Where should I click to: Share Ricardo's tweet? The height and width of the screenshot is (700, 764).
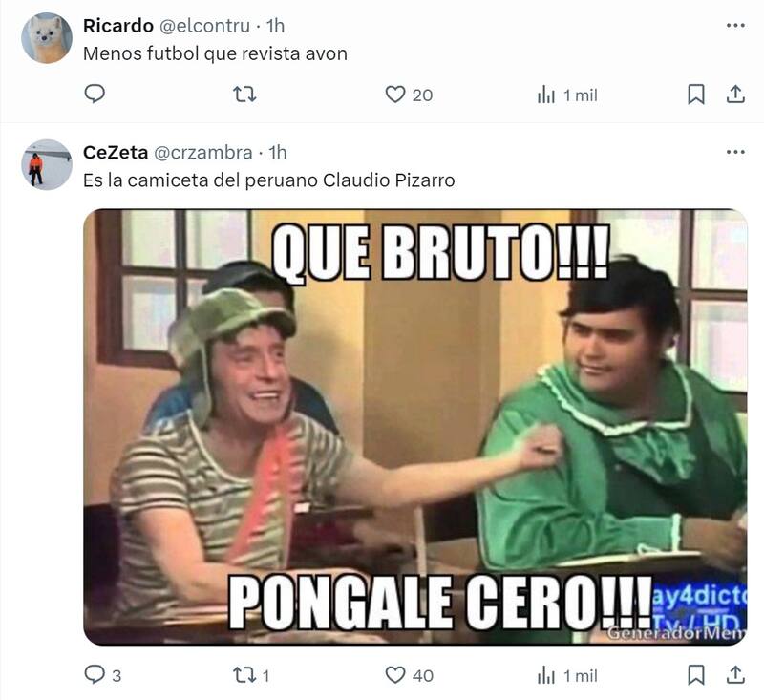(x=735, y=94)
